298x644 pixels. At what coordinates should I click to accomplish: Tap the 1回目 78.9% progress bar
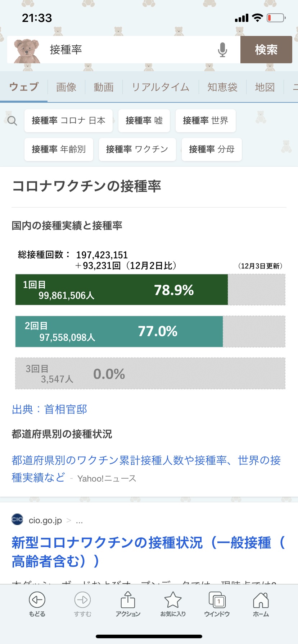tap(150, 290)
